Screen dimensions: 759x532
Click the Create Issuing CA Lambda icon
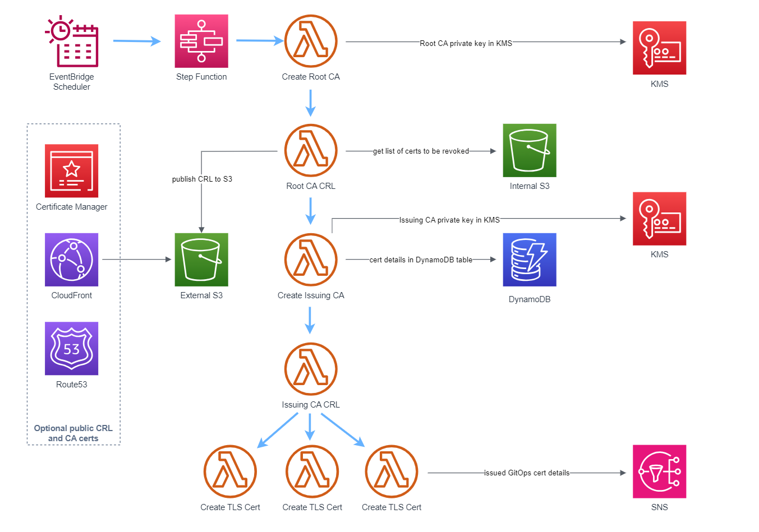(311, 259)
